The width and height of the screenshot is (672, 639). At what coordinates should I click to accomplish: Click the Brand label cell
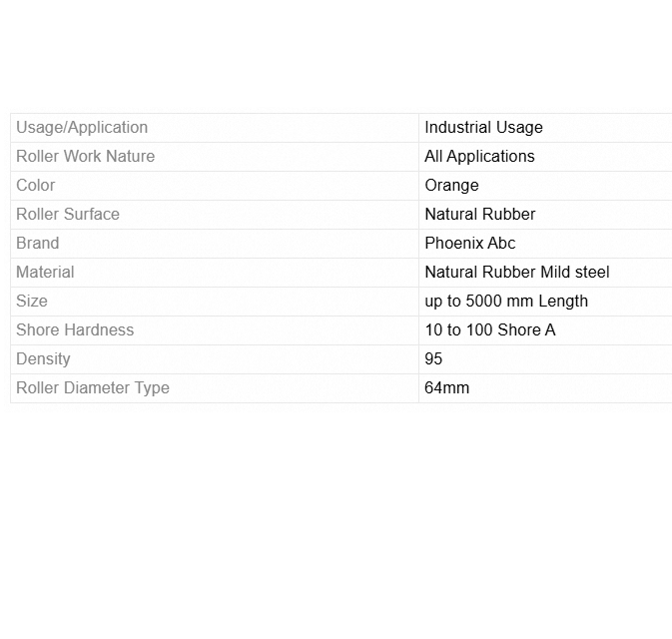click(38, 244)
